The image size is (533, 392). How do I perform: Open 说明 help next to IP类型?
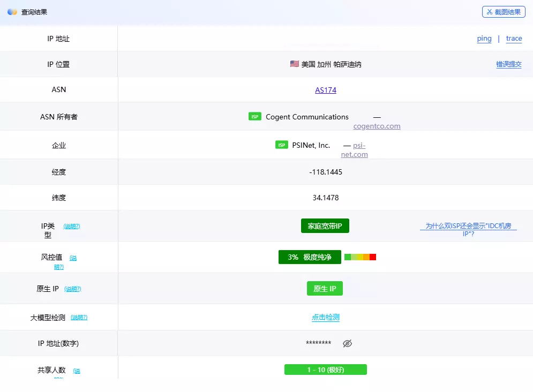[72, 226]
